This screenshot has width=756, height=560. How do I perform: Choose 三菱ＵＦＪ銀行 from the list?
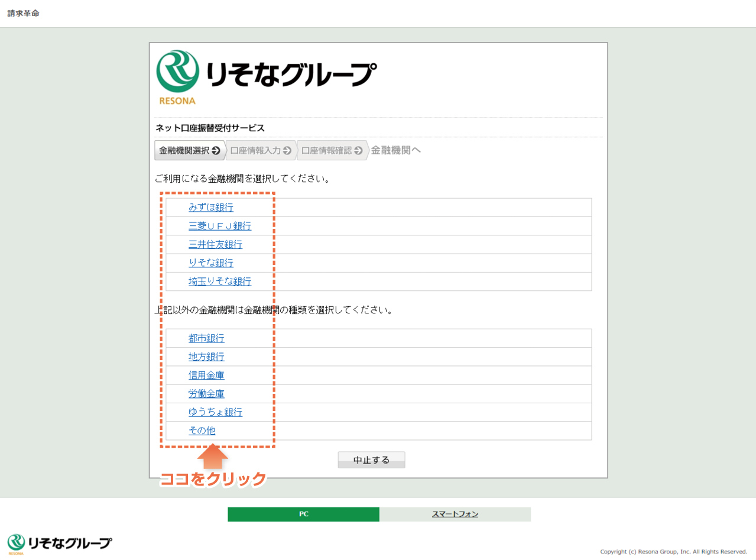[x=220, y=226]
